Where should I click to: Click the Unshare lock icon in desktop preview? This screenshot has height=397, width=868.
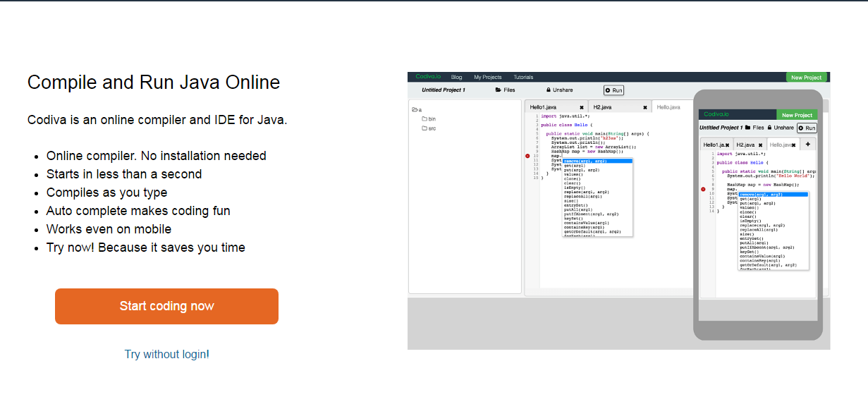pos(548,90)
